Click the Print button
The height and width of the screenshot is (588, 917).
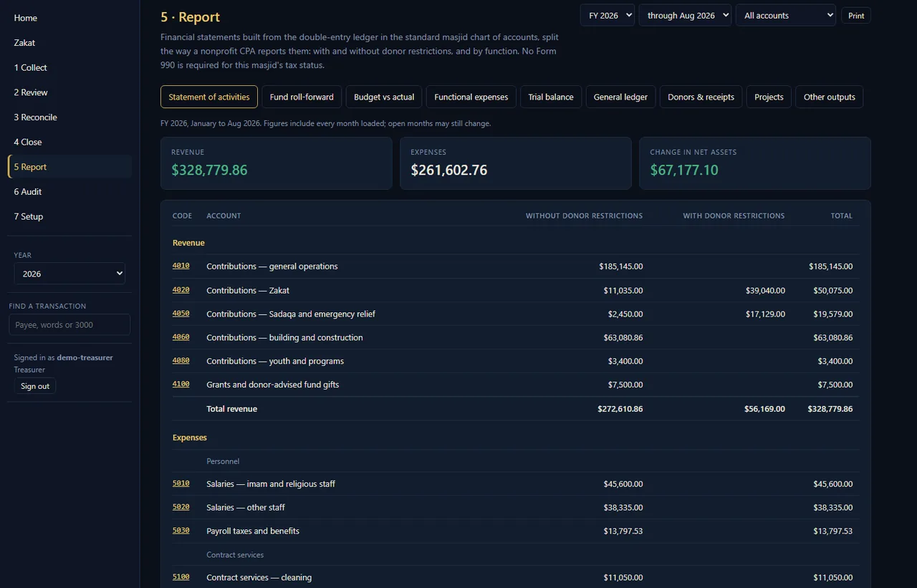(x=856, y=15)
